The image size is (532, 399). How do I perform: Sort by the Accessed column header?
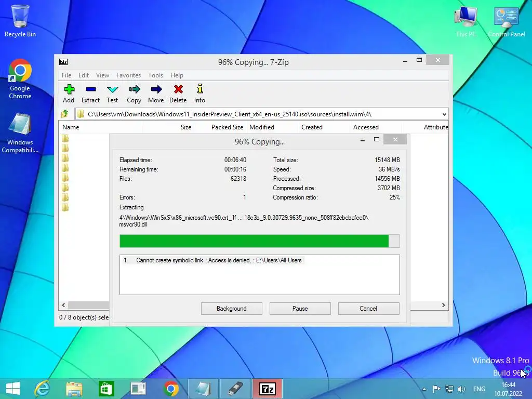[x=376, y=127]
